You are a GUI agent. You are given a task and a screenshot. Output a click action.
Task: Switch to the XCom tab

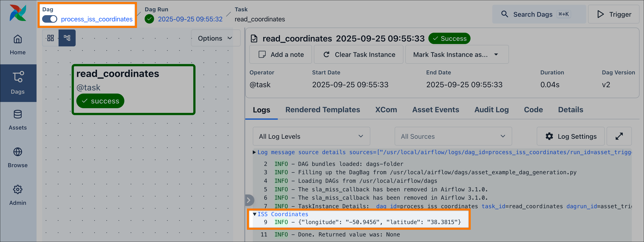coord(386,110)
